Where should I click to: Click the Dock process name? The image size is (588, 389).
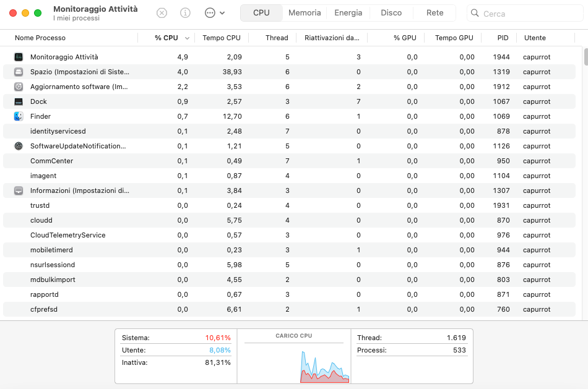[38, 101]
